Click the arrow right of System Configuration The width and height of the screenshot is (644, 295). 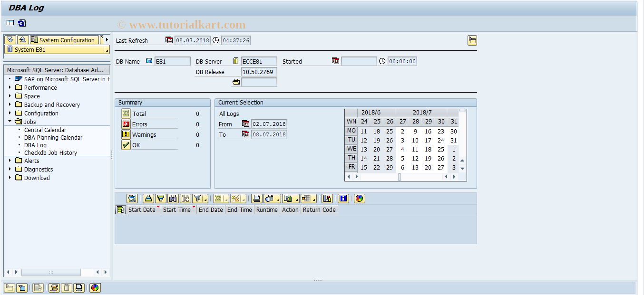coord(107,40)
